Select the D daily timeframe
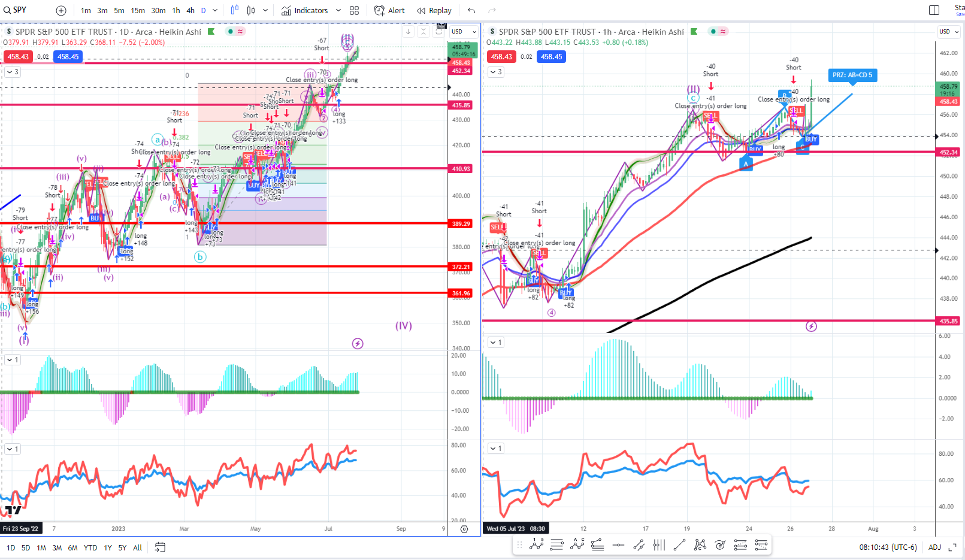 pyautogui.click(x=203, y=10)
